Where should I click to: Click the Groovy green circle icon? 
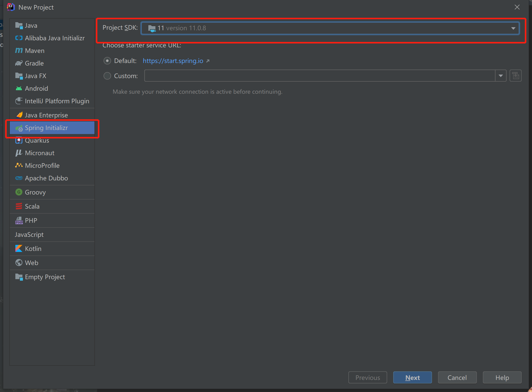(x=19, y=192)
